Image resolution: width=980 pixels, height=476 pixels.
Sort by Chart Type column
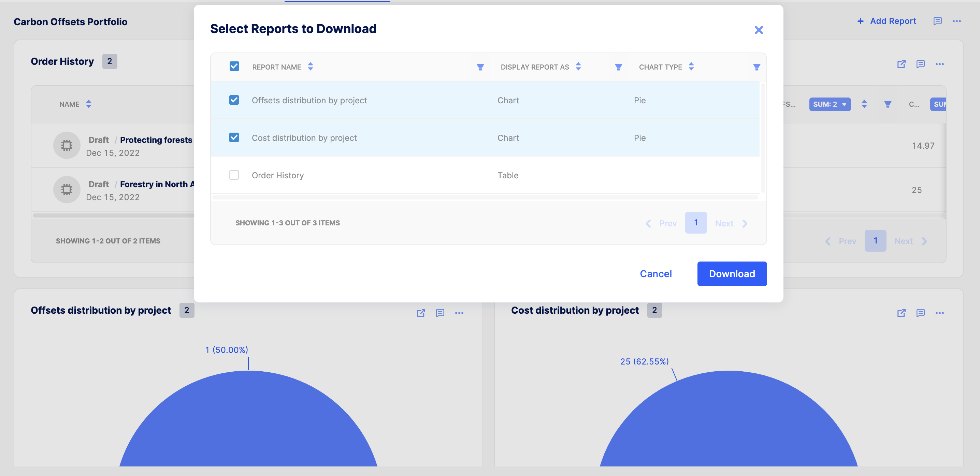(x=691, y=66)
